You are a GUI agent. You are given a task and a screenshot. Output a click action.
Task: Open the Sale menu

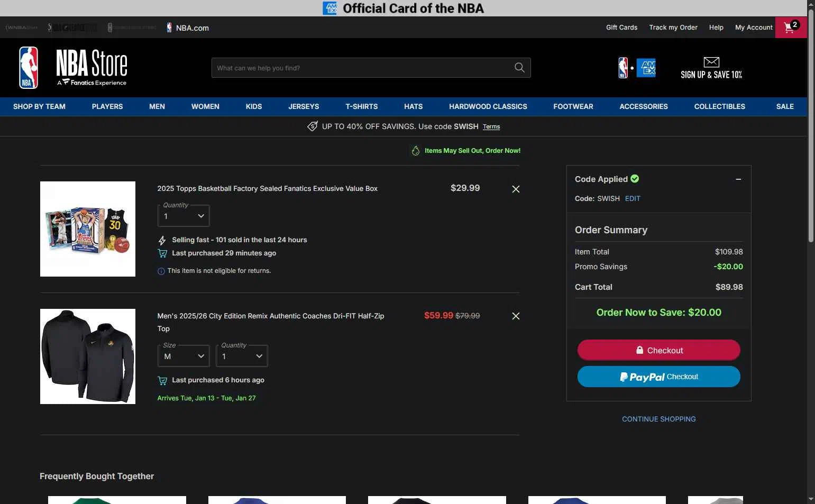[785, 106]
